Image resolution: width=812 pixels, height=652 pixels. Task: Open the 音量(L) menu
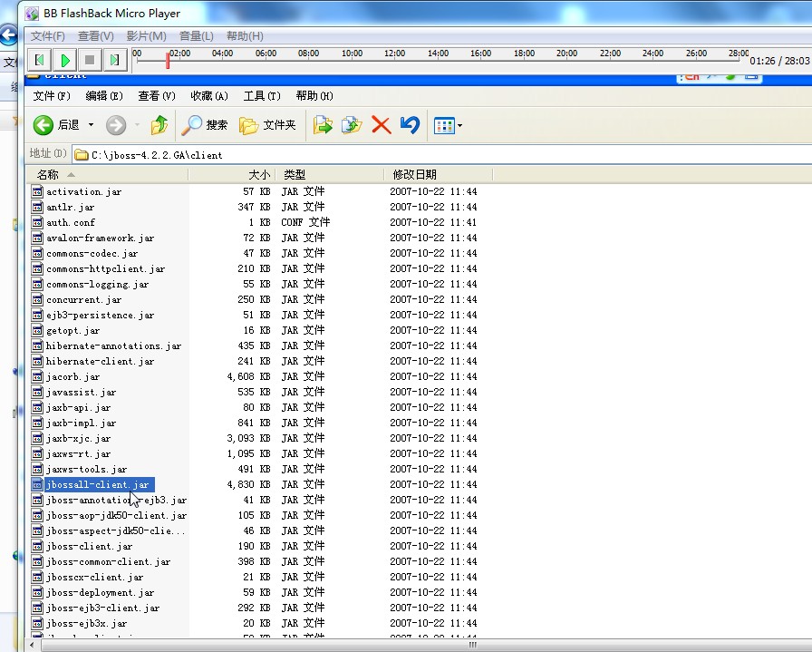(x=197, y=35)
